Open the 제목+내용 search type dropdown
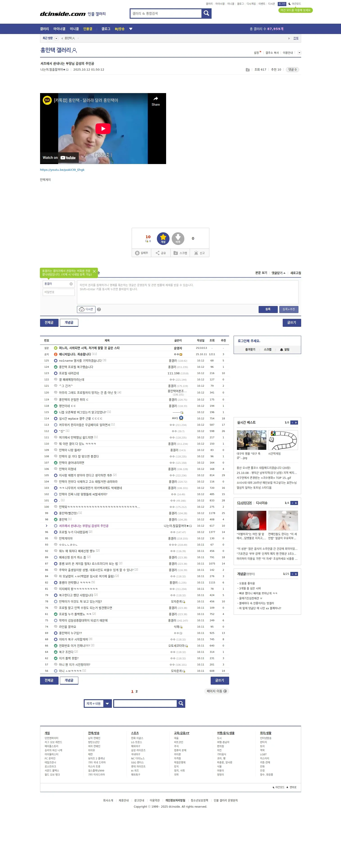The width and height of the screenshot is (341, 868). coord(98,703)
